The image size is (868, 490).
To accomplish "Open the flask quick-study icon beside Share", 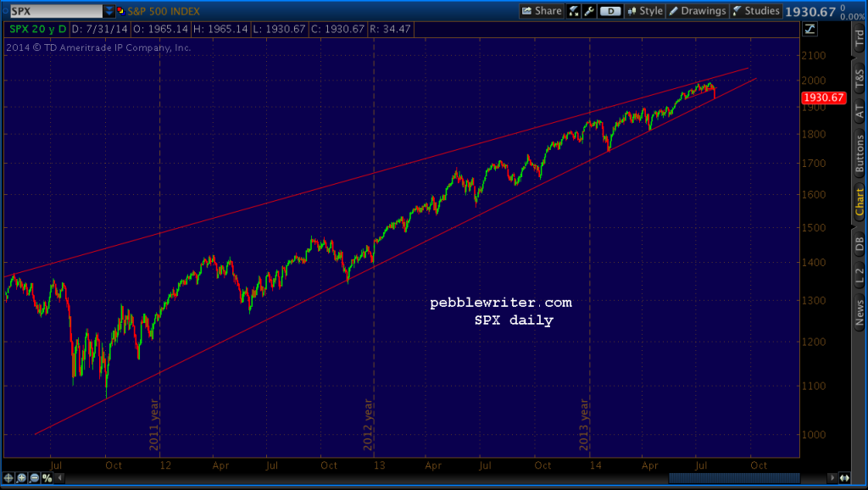I will point(574,11).
